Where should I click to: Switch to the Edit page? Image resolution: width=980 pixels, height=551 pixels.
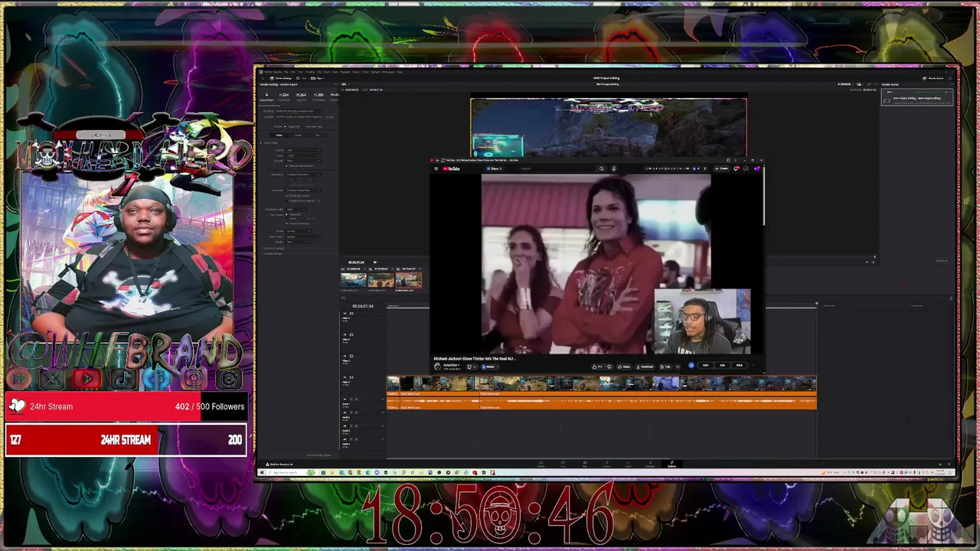click(585, 464)
